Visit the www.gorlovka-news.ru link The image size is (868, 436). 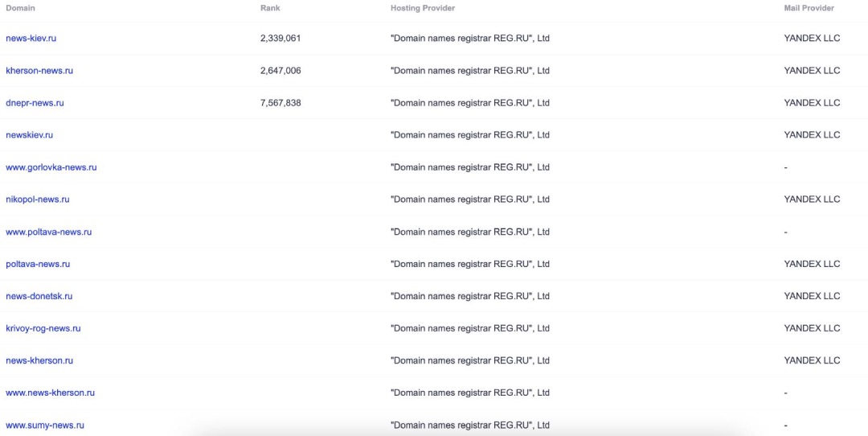51,167
